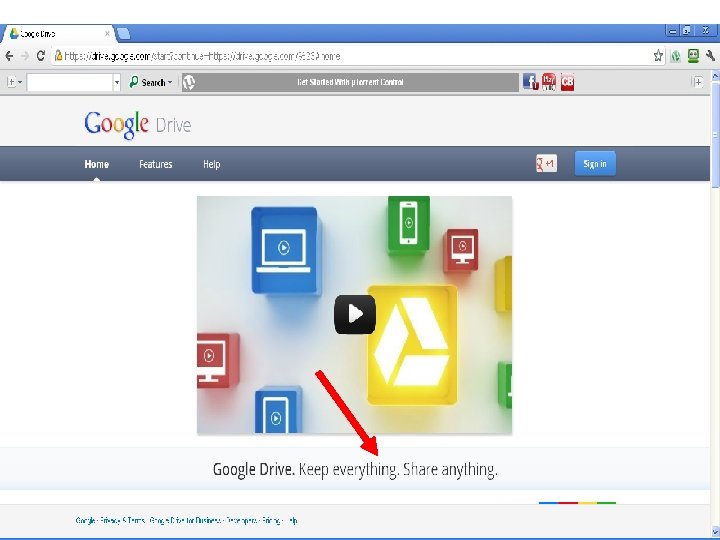Open the Pricing footer link
This screenshot has height=540, width=720.
pyautogui.click(x=271, y=520)
